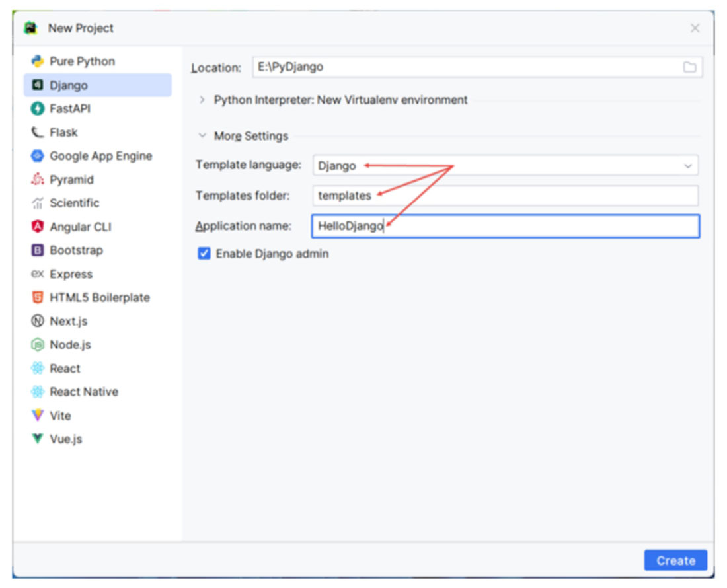Close the New Project dialog

[x=695, y=28]
